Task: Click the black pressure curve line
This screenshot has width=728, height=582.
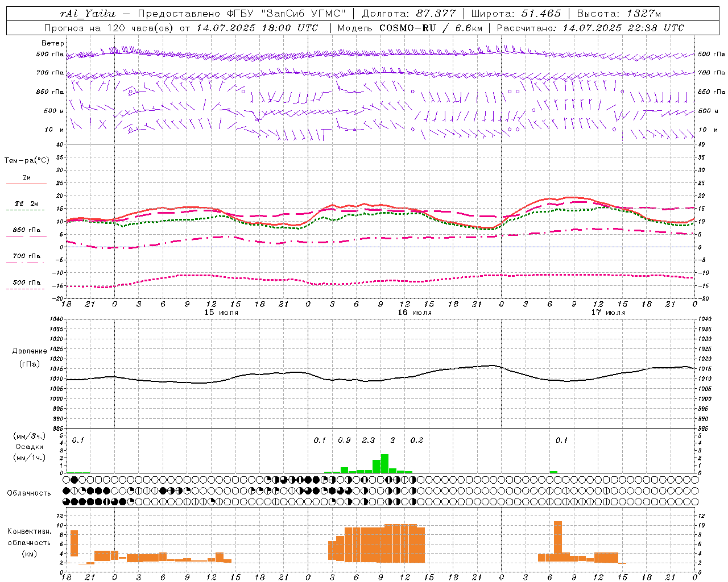Action: pyautogui.click(x=381, y=380)
